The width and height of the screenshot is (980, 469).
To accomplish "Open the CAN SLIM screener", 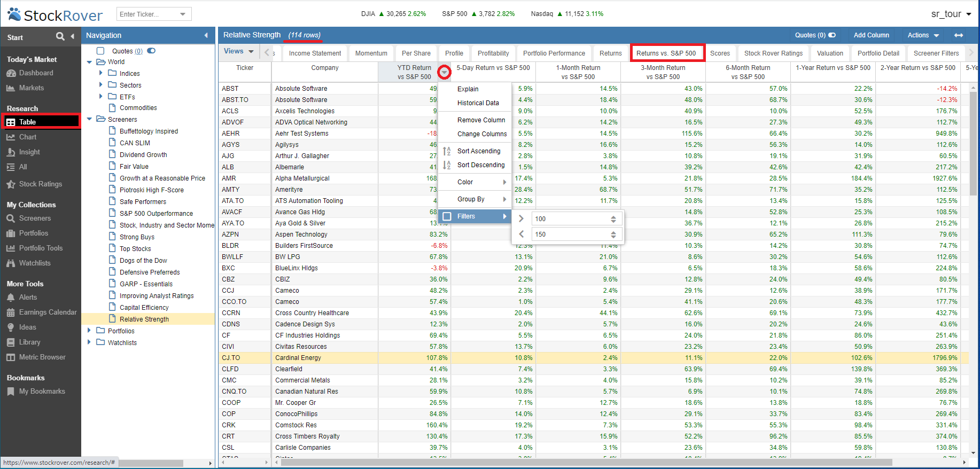I will (135, 143).
